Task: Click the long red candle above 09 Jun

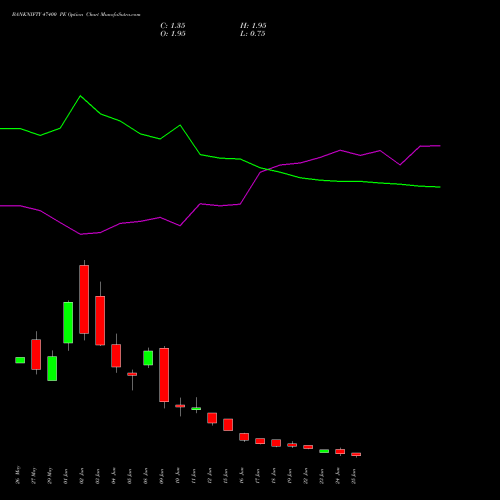Action: coord(164,375)
